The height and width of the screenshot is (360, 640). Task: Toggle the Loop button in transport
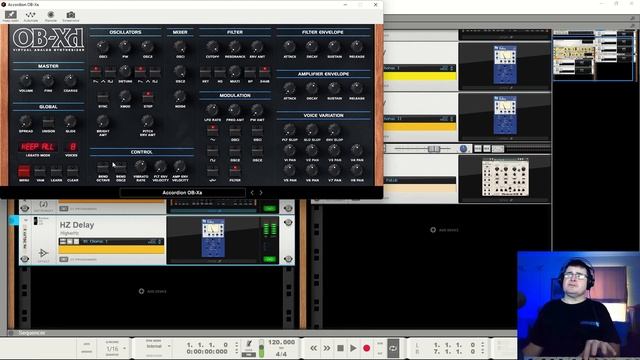(393, 348)
